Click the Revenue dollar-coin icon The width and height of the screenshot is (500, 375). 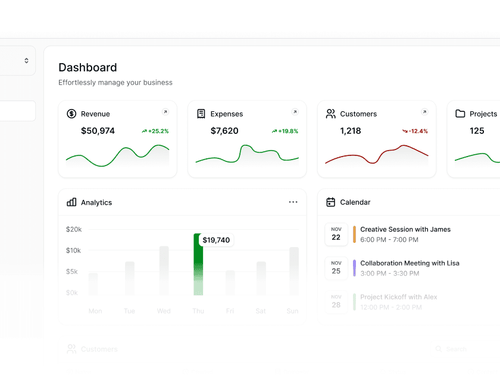(71, 114)
